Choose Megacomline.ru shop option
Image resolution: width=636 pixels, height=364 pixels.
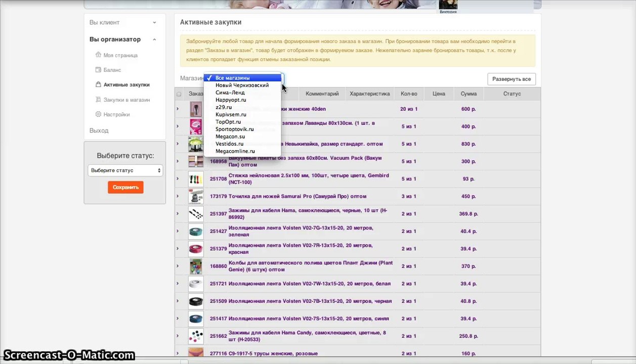[x=243, y=151]
